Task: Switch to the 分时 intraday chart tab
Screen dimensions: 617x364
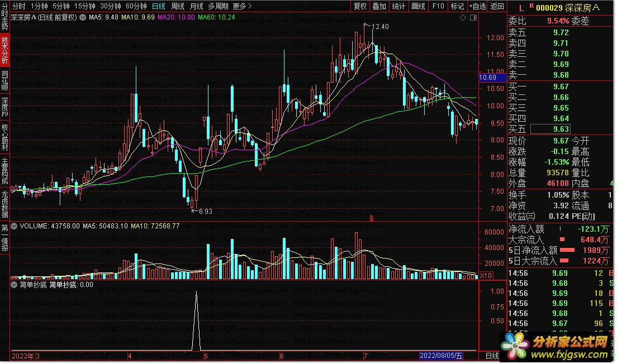Action: pos(18,6)
